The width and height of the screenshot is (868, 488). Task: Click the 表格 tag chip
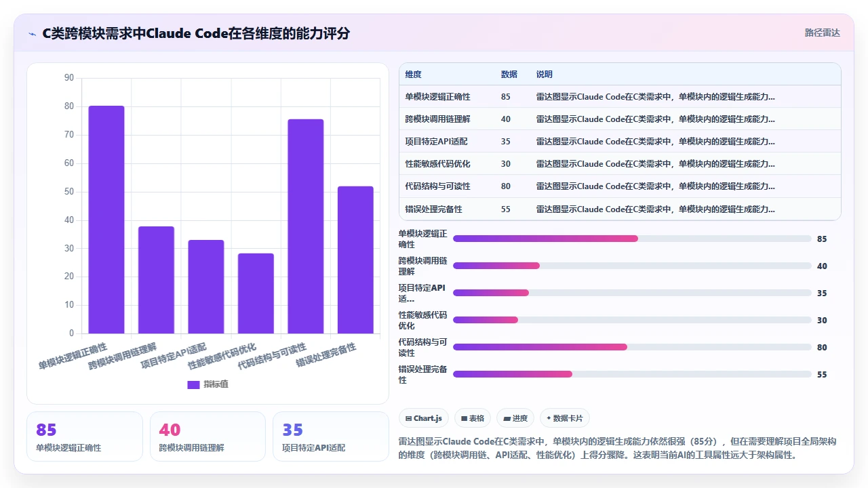[472, 418]
